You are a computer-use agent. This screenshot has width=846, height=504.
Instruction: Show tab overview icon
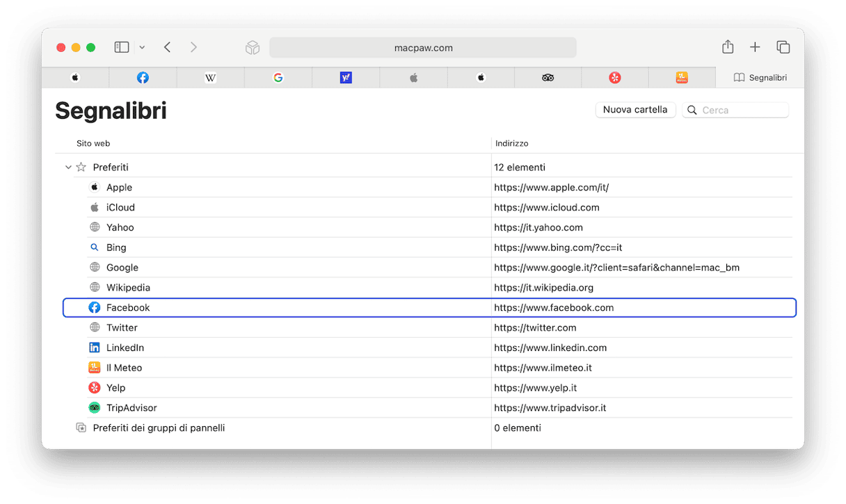coord(783,47)
